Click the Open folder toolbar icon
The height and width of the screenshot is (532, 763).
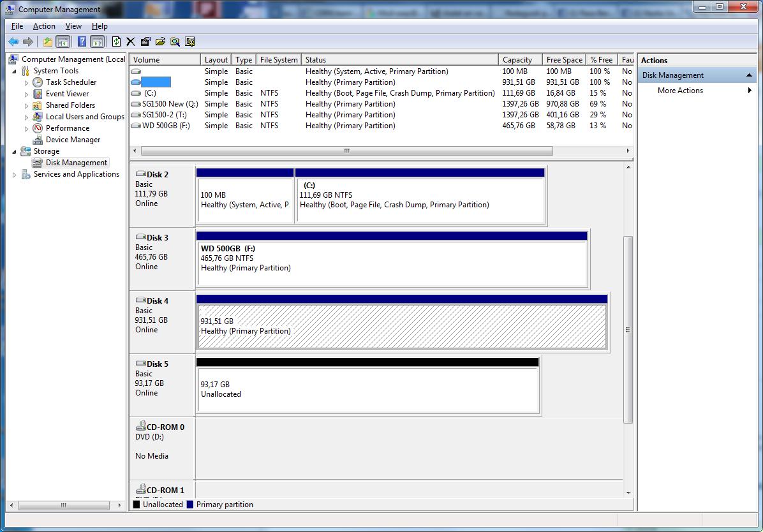click(x=160, y=42)
